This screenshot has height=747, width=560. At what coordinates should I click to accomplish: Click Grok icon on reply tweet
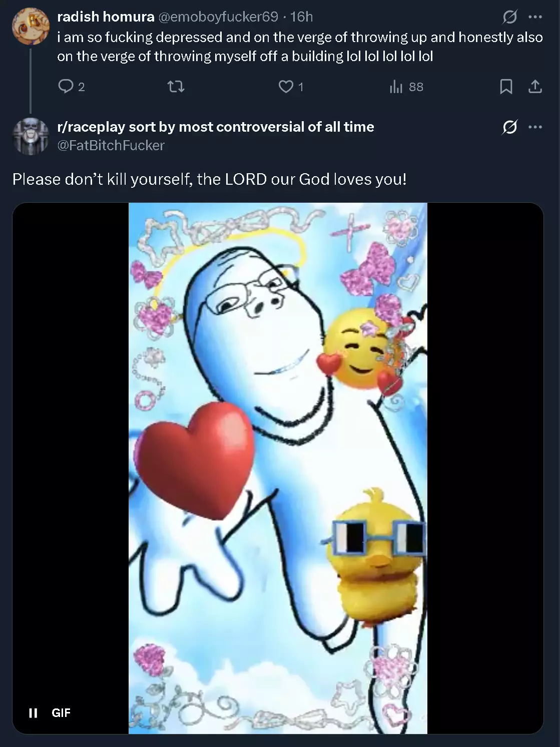(x=509, y=127)
